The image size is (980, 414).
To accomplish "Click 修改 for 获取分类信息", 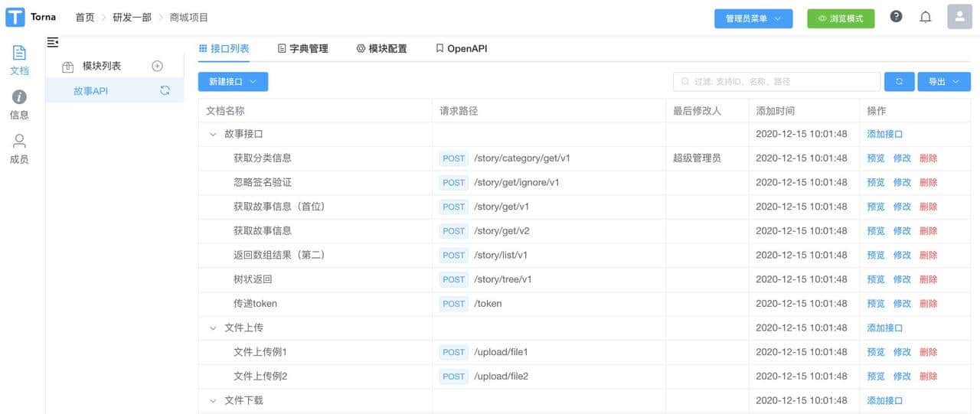I will (902, 158).
